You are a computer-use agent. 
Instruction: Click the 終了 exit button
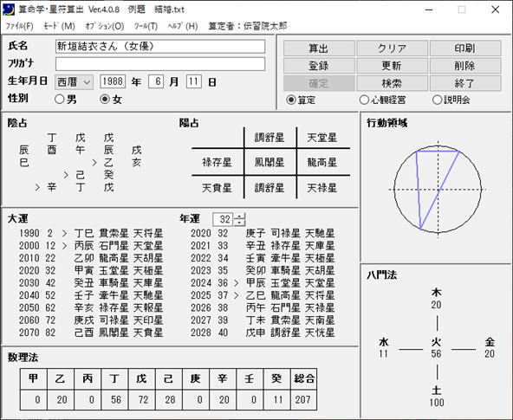click(x=465, y=83)
